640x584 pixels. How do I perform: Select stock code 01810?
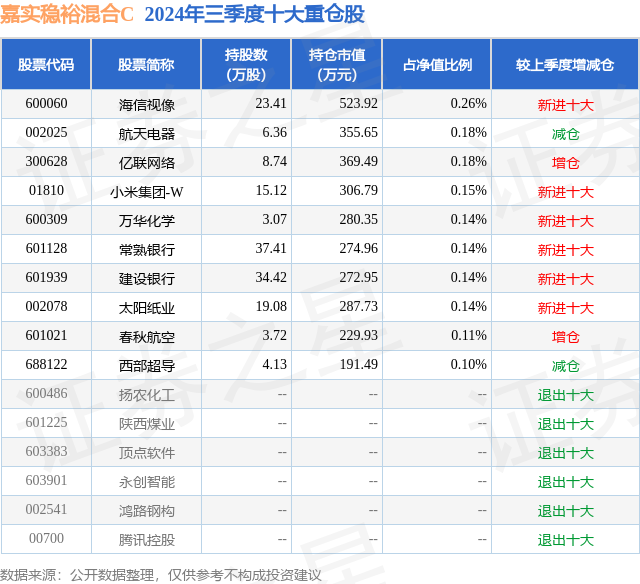46,191
